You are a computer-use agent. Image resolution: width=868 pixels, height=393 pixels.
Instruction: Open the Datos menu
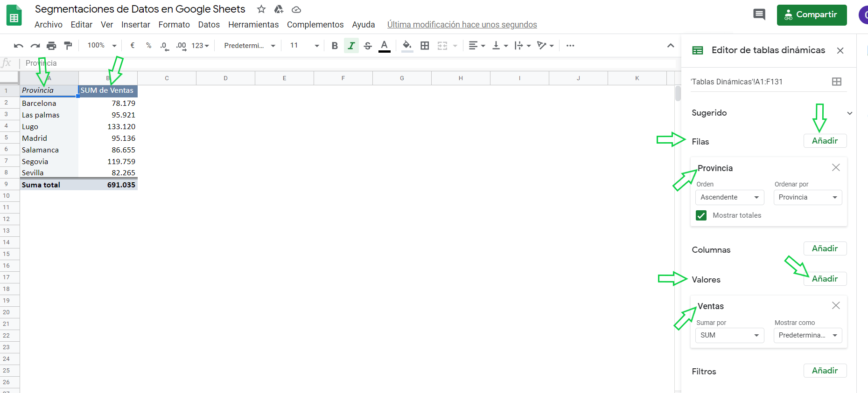point(209,25)
